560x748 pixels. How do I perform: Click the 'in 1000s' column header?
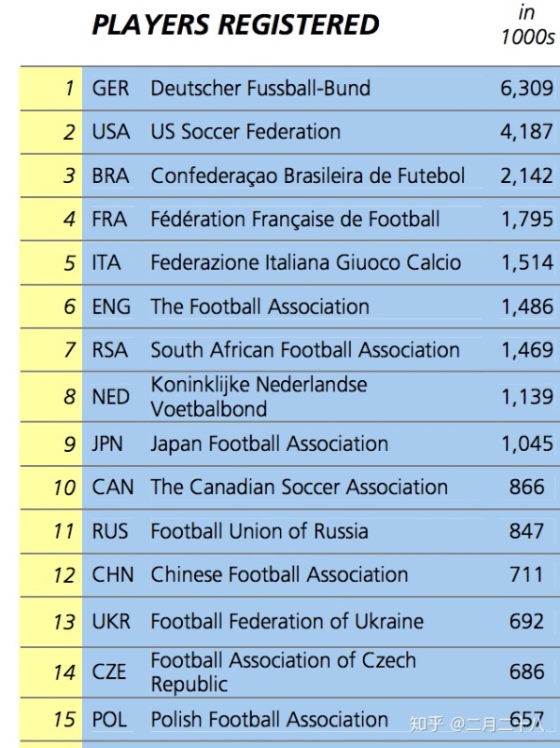(527, 25)
